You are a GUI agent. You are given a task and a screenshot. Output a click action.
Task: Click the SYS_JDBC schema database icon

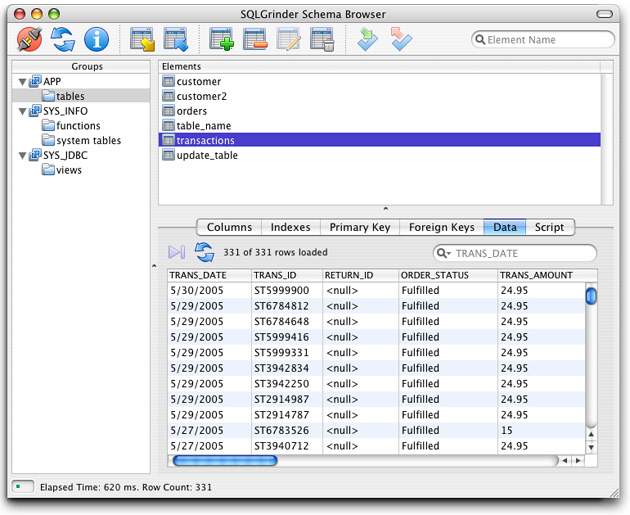[x=35, y=155]
